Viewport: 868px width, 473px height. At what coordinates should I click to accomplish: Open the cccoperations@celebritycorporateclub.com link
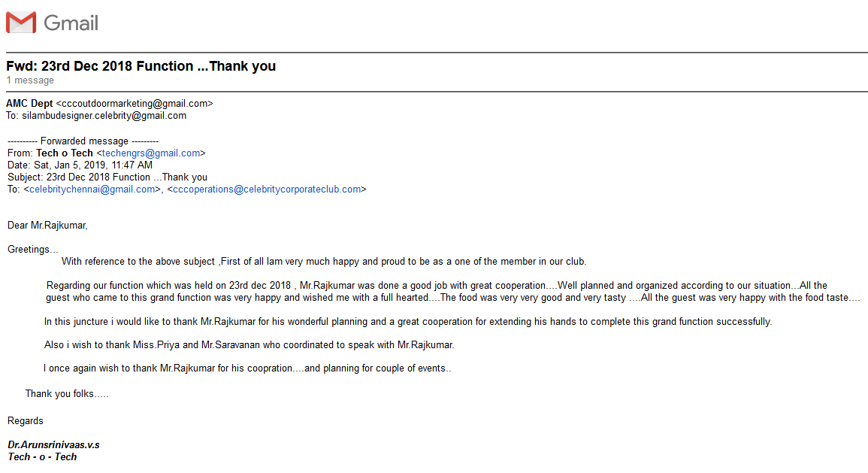click(x=267, y=190)
